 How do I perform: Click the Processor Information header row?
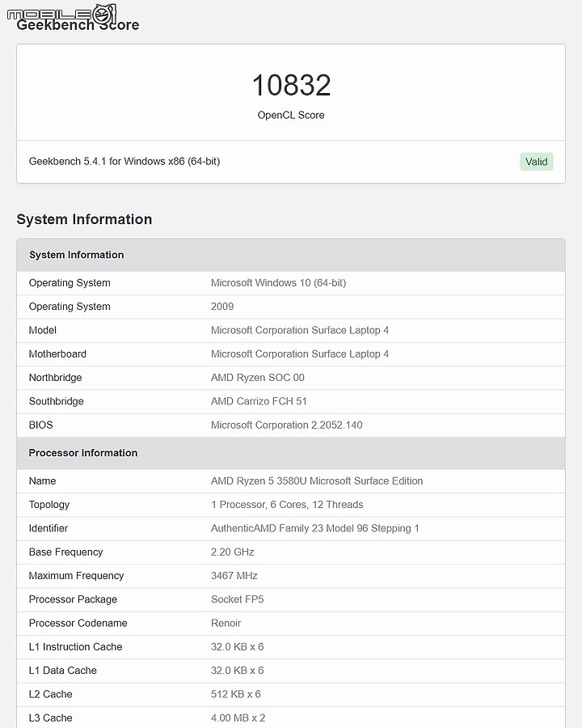coord(291,453)
